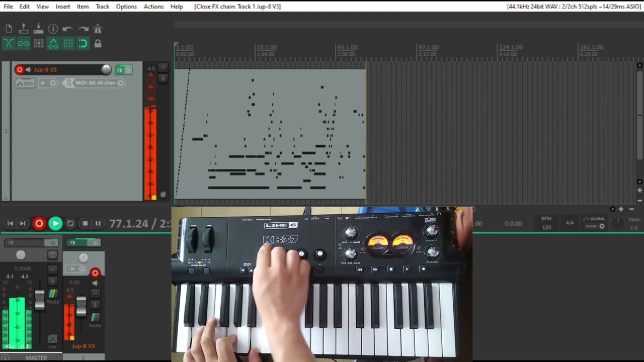This screenshot has height=362, width=644.
Task: Adjust the playback Rate knob
Action: coord(618,223)
